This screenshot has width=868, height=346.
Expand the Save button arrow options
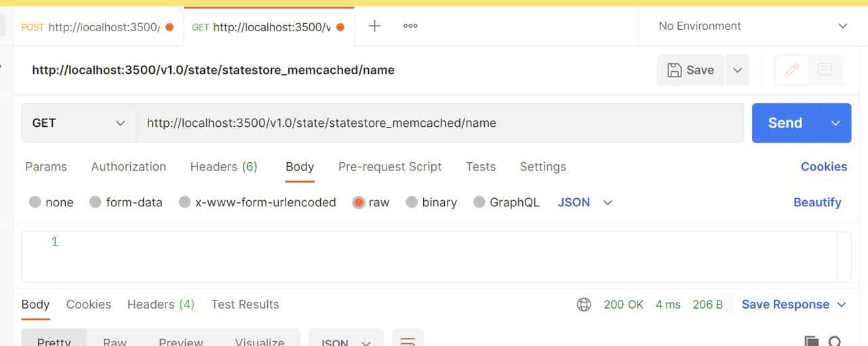coord(737,70)
